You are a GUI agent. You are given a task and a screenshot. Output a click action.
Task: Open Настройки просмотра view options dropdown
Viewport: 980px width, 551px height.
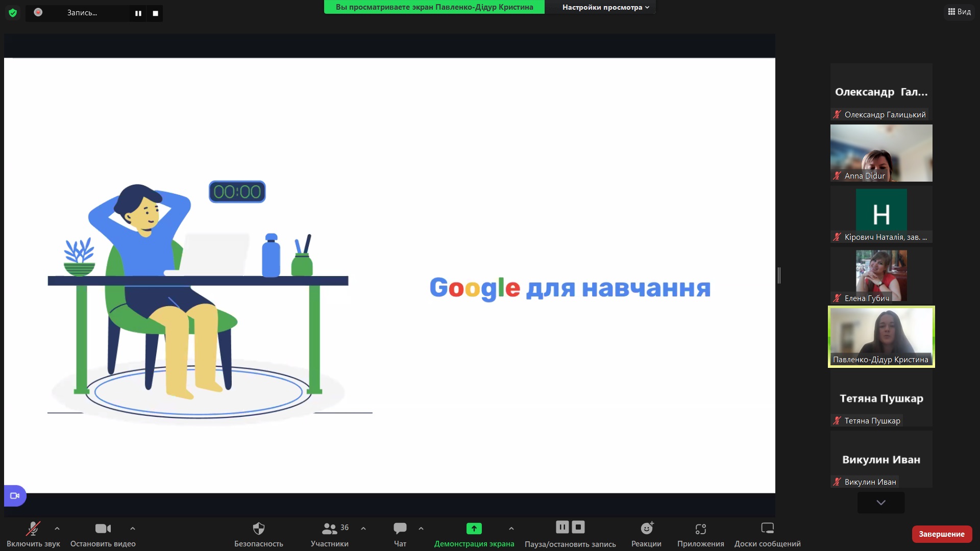[x=605, y=7]
